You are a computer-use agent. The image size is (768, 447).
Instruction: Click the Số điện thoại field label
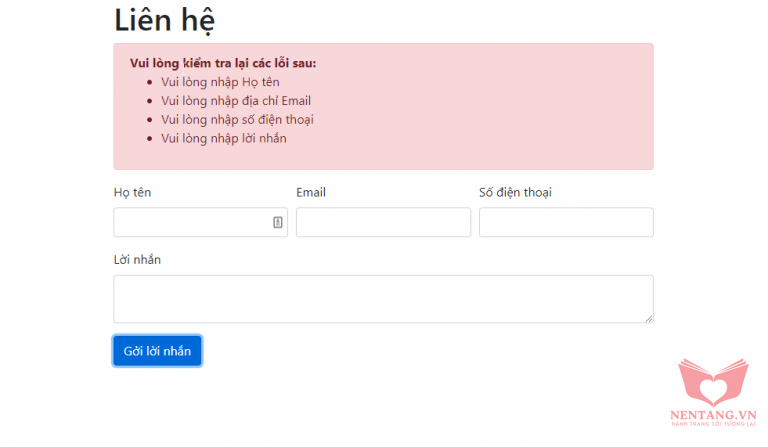[x=515, y=192]
